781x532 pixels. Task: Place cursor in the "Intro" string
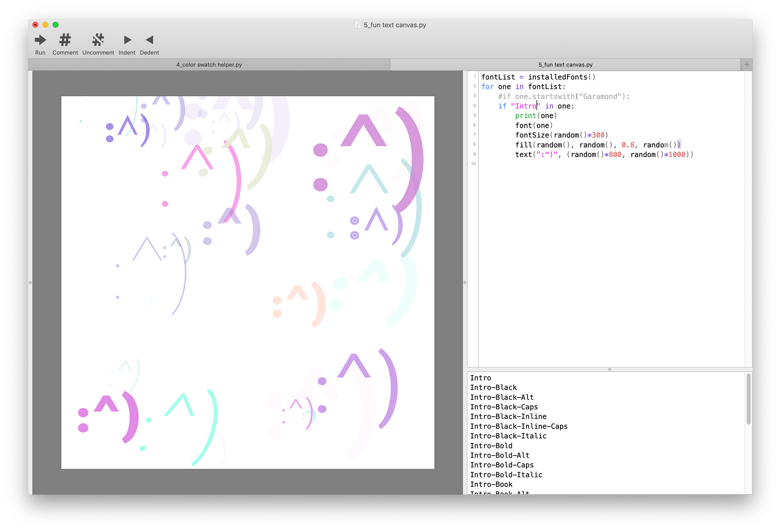[x=526, y=106]
